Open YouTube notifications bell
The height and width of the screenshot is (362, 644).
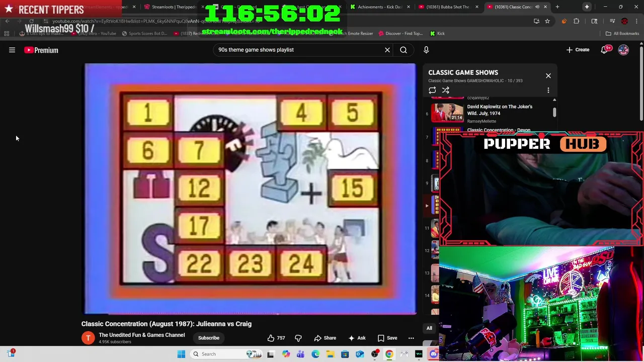coord(605,50)
